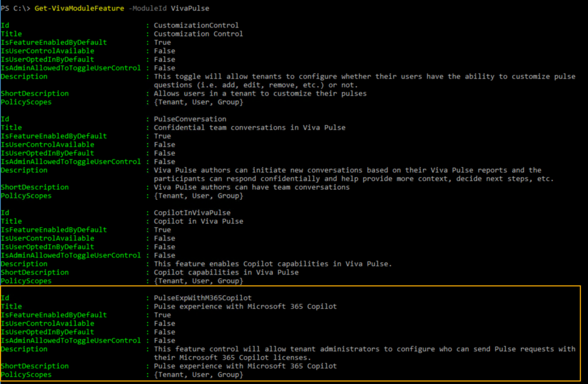Click PolicyScopes value of CustomizationControl block

[x=198, y=102]
